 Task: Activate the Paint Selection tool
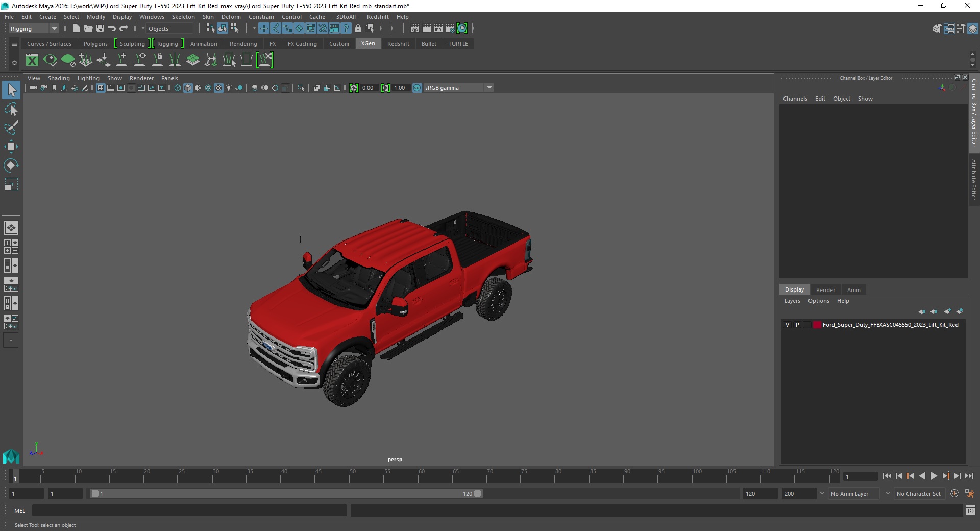[x=11, y=128]
